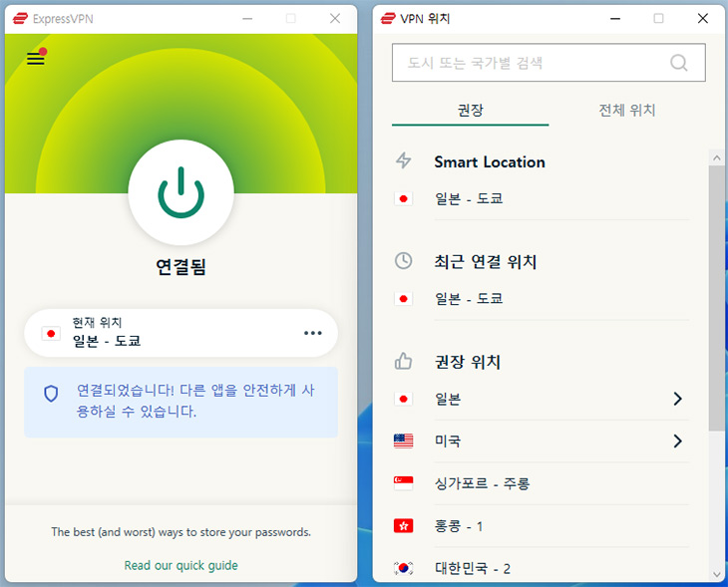Click the VPN 위치 window logo icon
Viewport: 728px width, 587px height.
[388, 19]
